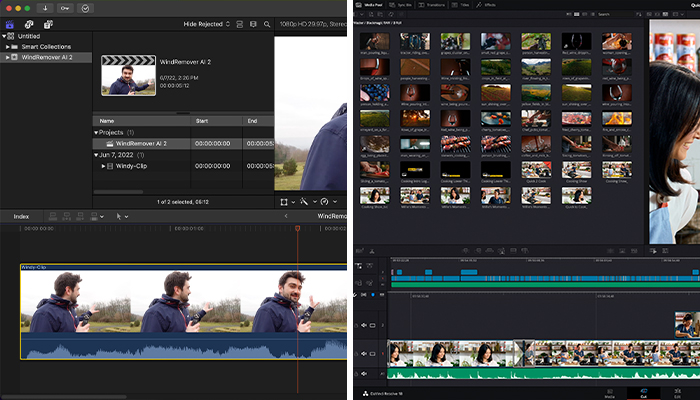Click Resolve Append edit button

pos(478,251)
